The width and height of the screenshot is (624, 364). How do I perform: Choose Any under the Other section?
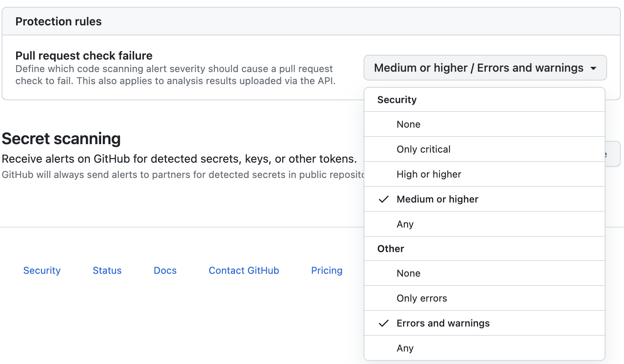pyautogui.click(x=485, y=348)
